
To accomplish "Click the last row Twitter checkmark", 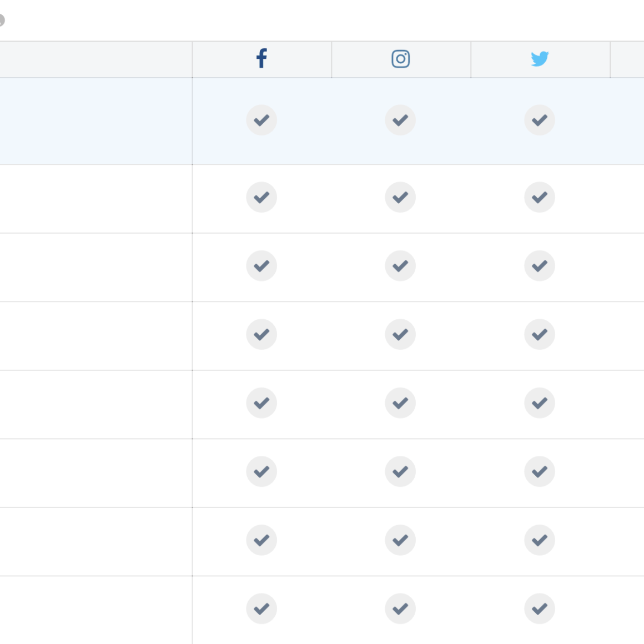I will pos(540,608).
